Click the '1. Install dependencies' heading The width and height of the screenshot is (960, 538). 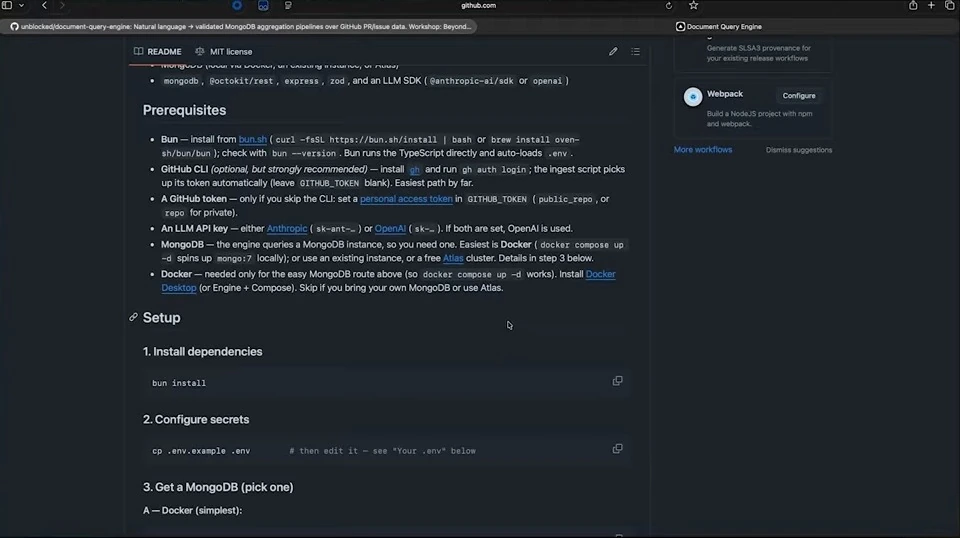(x=203, y=351)
